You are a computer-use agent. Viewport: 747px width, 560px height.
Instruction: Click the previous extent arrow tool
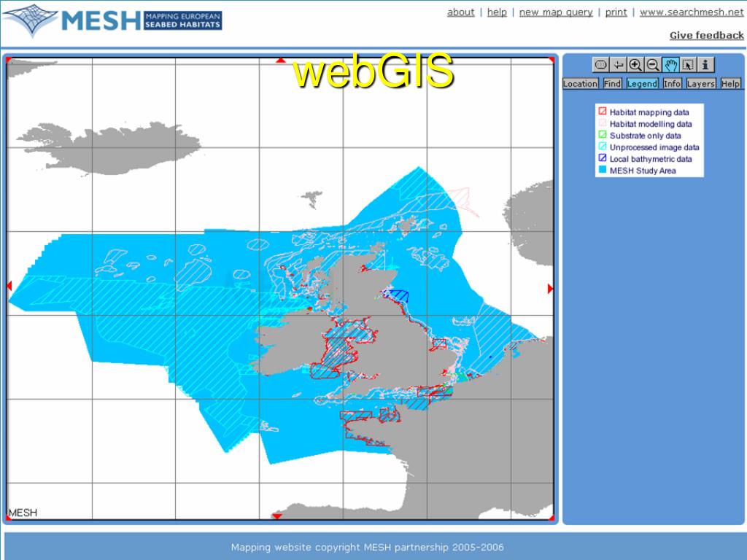(618, 64)
